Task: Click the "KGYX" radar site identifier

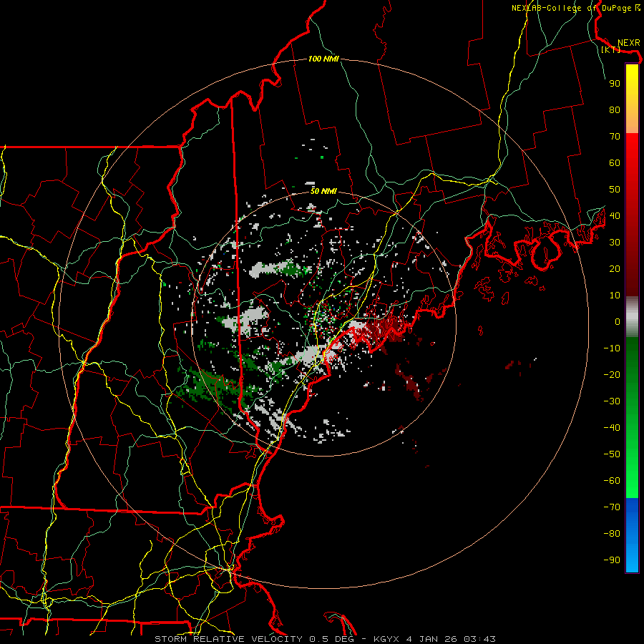Action: pyautogui.click(x=386, y=639)
